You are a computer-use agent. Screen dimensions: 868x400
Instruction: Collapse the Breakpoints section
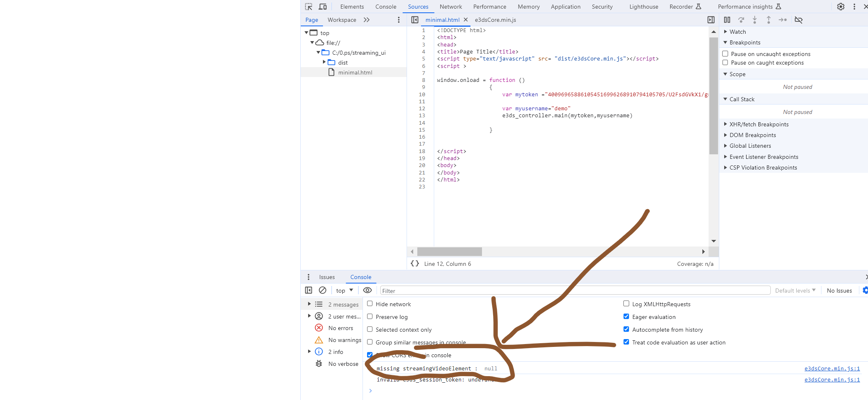click(x=725, y=42)
